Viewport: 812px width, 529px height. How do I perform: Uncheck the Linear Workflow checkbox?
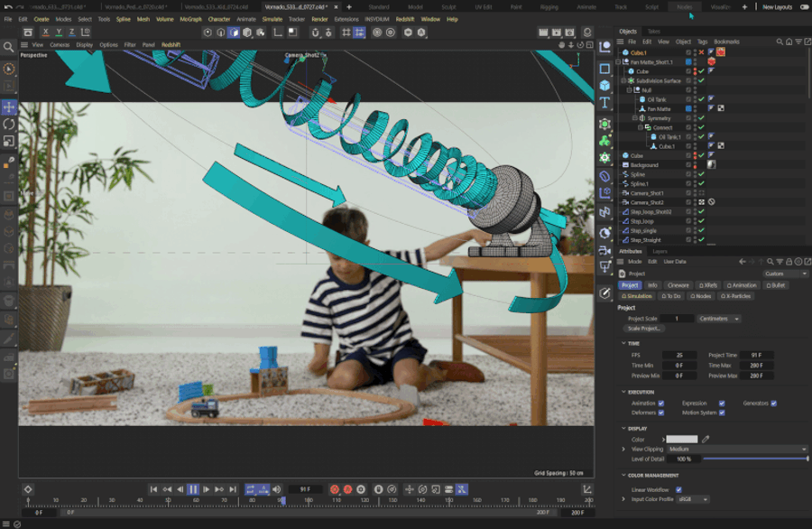(678, 489)
